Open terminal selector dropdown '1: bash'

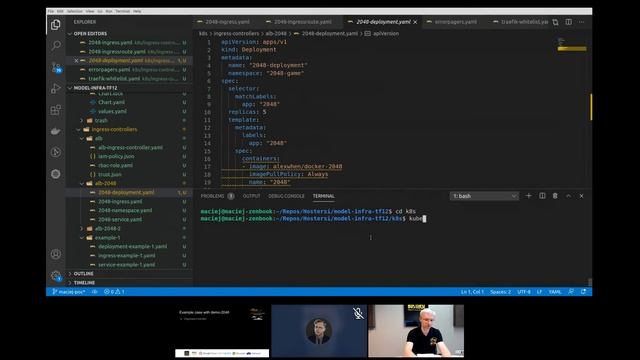(484, 196)
